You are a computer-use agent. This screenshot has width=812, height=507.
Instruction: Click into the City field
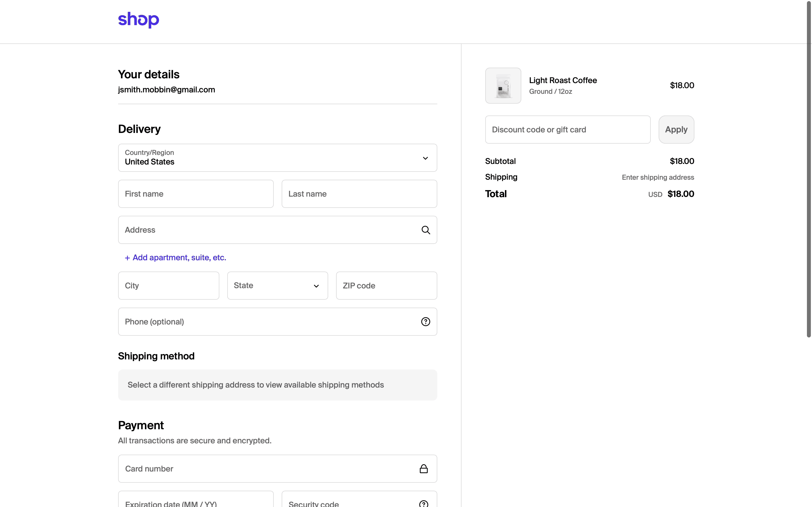pyautogui.click(x=168, y=286)
